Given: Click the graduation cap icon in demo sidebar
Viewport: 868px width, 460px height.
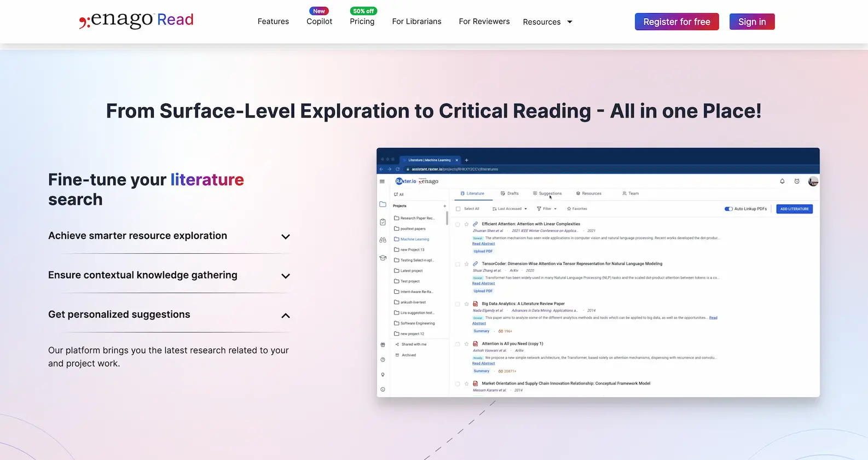Looking at the screenshot, I should point(383,258).
